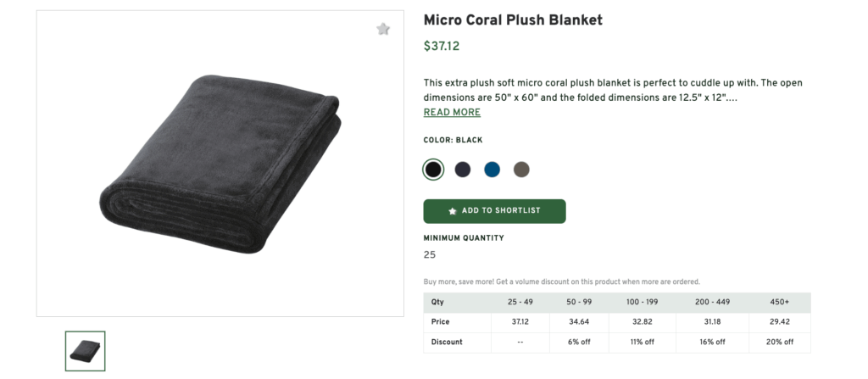Image resolution: width=868 pixels, height=379 pixels.
Task: Select the black color swatch
Action: click(x=433, y=170)
